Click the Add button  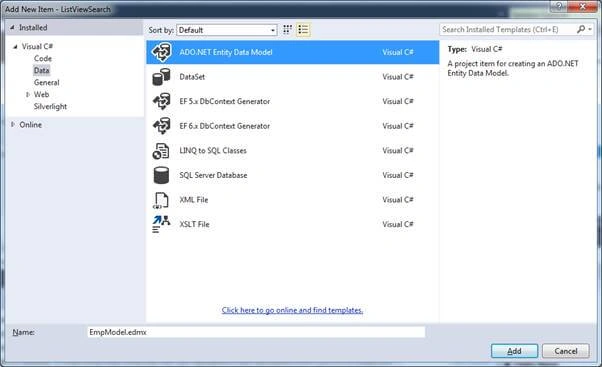514,351
